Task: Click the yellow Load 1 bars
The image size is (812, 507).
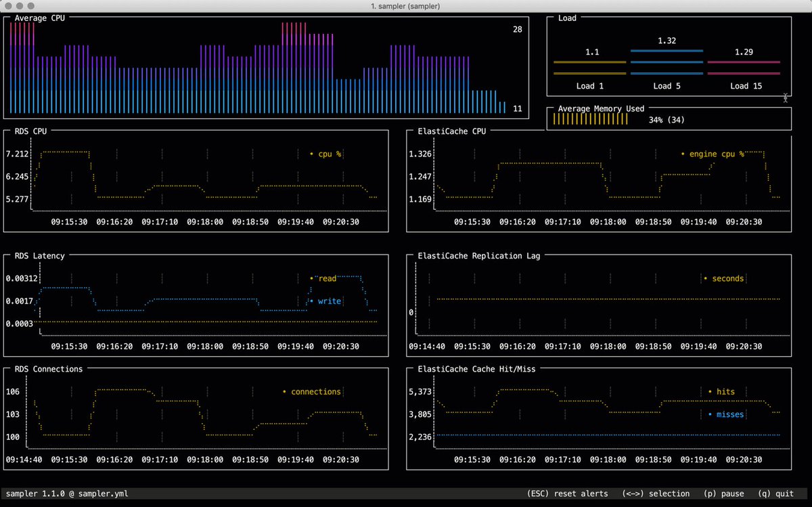Action: (589, 68)
